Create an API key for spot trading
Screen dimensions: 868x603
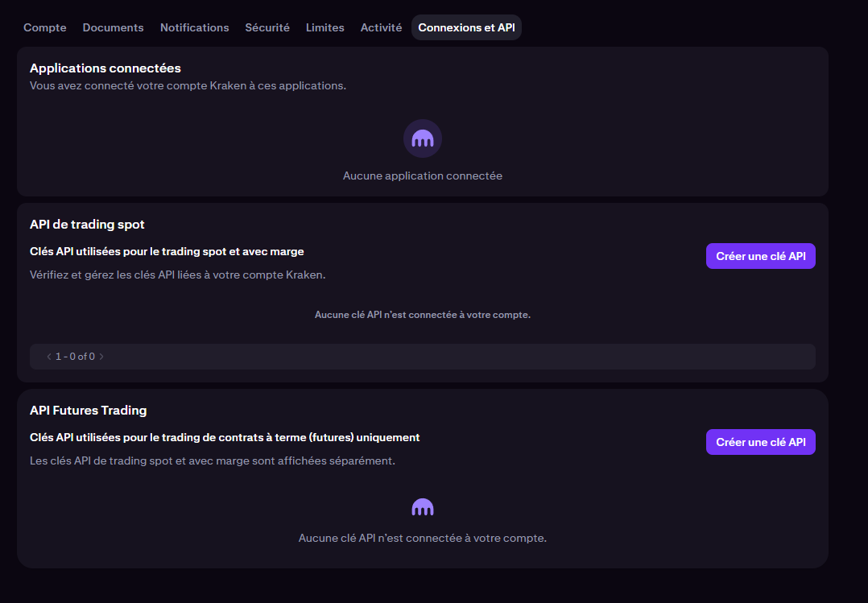(760, 256)
